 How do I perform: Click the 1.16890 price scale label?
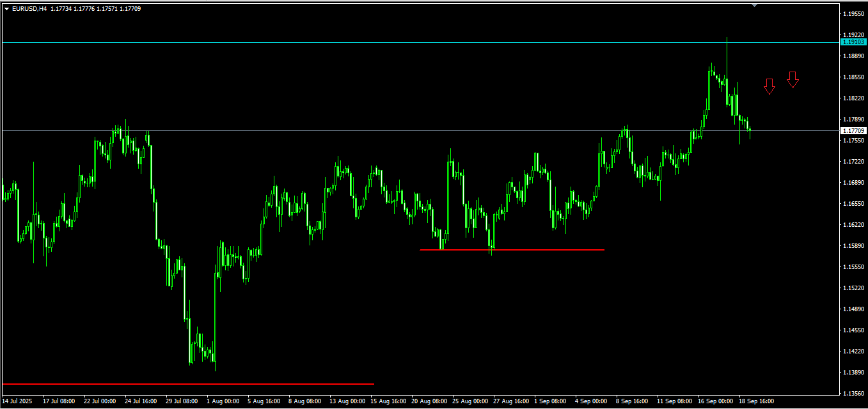click(x=853, y=182)
